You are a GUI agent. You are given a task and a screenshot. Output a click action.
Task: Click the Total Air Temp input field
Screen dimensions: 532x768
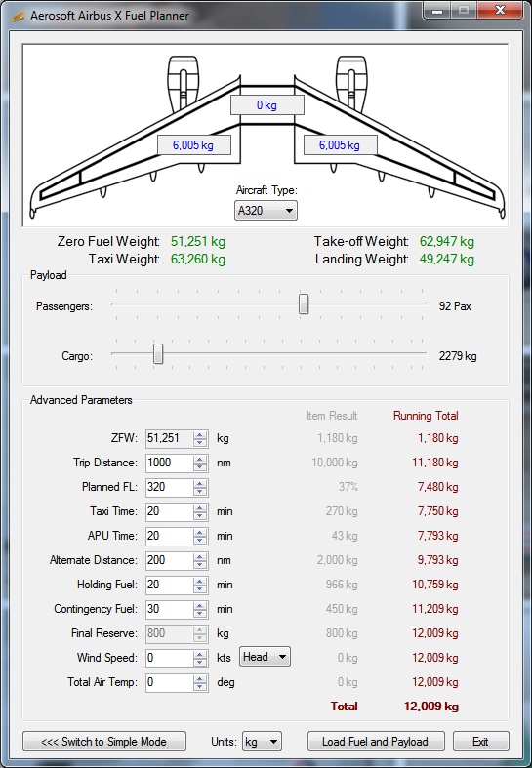click(x=170, y=682)
